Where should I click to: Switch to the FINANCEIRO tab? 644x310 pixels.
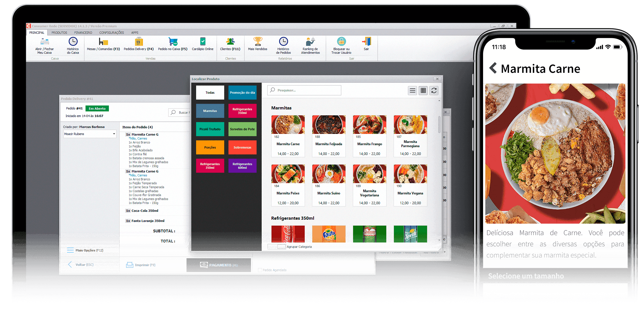click(x=83, y=33)
